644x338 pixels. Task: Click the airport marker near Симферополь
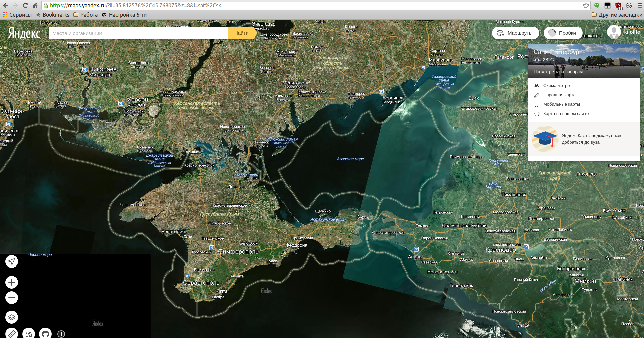click(212, 248)
